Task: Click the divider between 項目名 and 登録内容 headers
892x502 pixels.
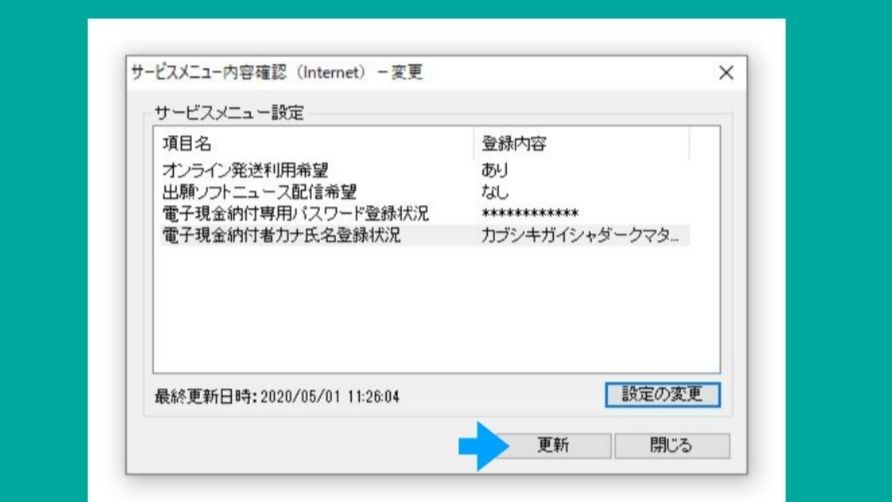Action: click(474, 144)
